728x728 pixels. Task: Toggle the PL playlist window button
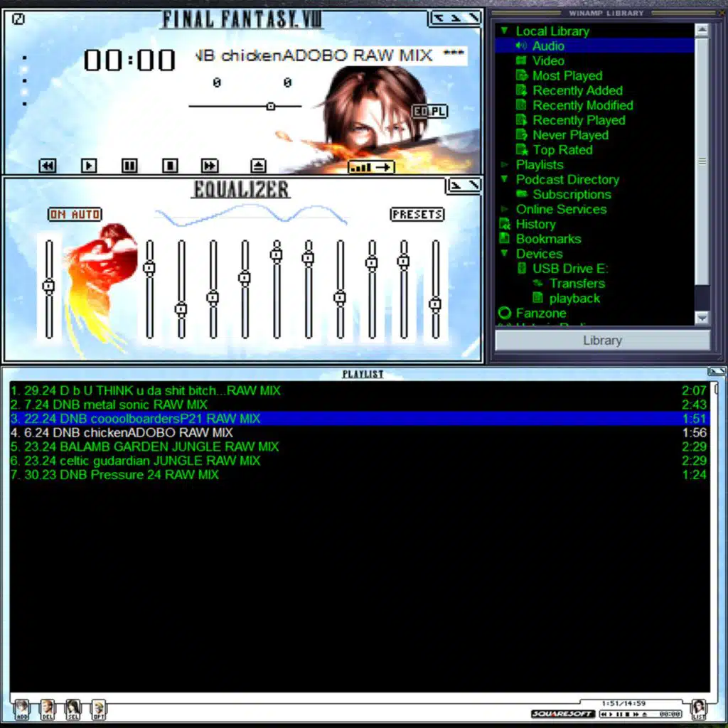coord(439,112)
